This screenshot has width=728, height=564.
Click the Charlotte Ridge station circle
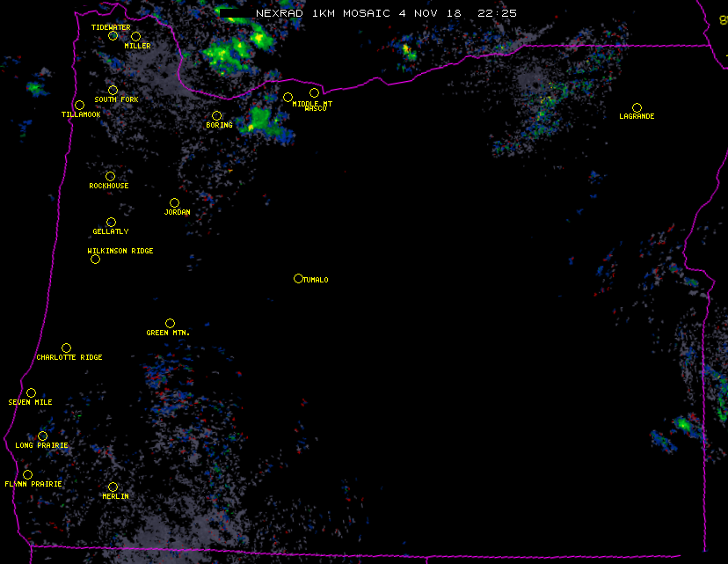[66, 348]
